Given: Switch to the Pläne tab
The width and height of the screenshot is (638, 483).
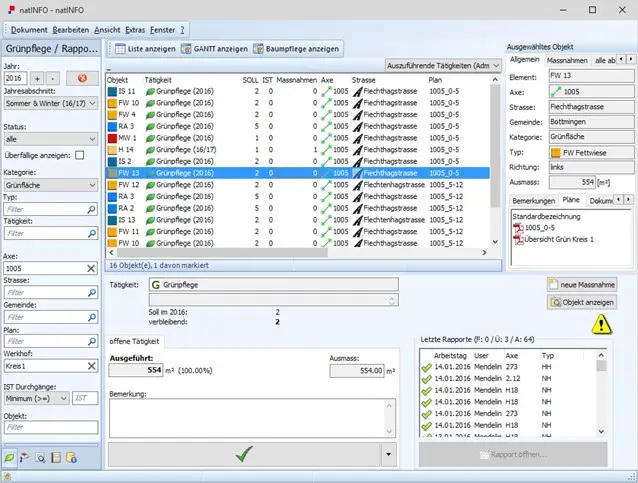Looking at the screenshot, I should pos(571,200).
